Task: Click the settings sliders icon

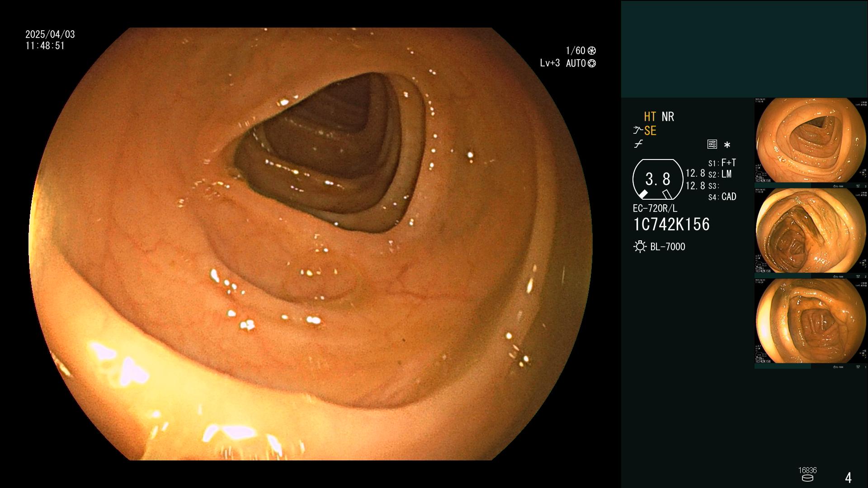Action: pyautogui.click(x=712, y=144)
